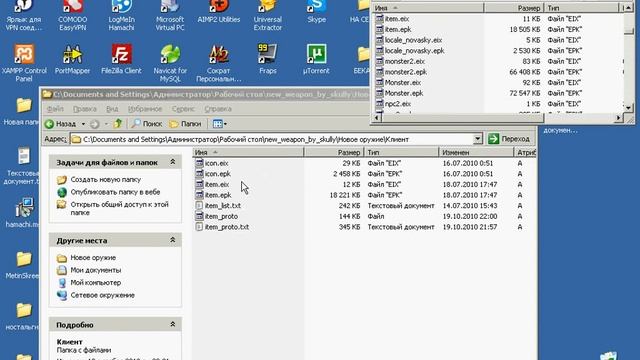Click Создать новую папку link
640x360 pixels.
[x=106, y=180]
